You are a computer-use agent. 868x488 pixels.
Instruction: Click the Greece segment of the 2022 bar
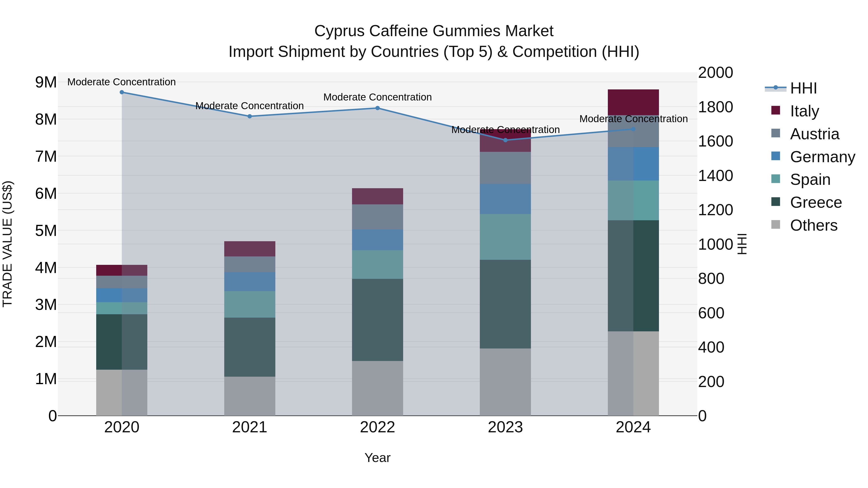pyautogui.click(x=377, y=320)
